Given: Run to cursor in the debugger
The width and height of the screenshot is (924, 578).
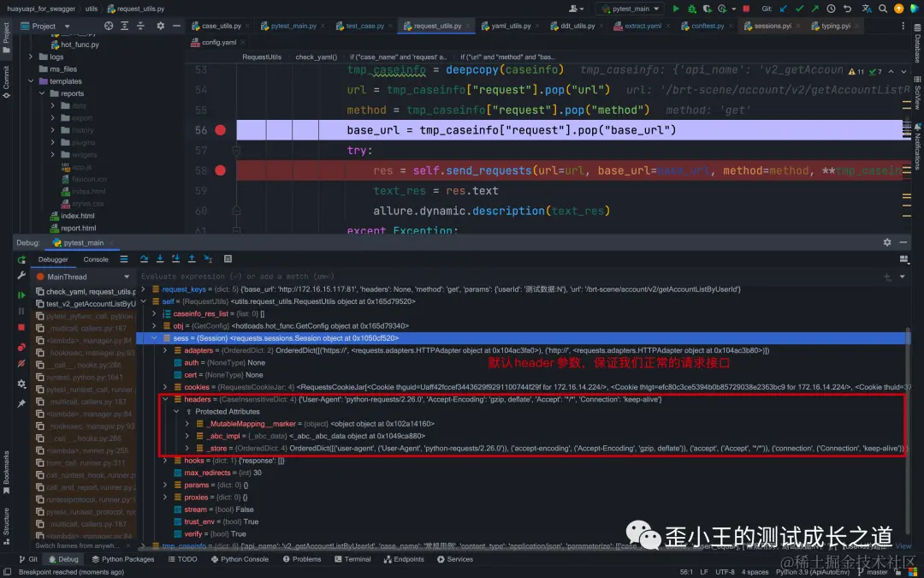Looking at the screenshot, I should tap(207, 259).
